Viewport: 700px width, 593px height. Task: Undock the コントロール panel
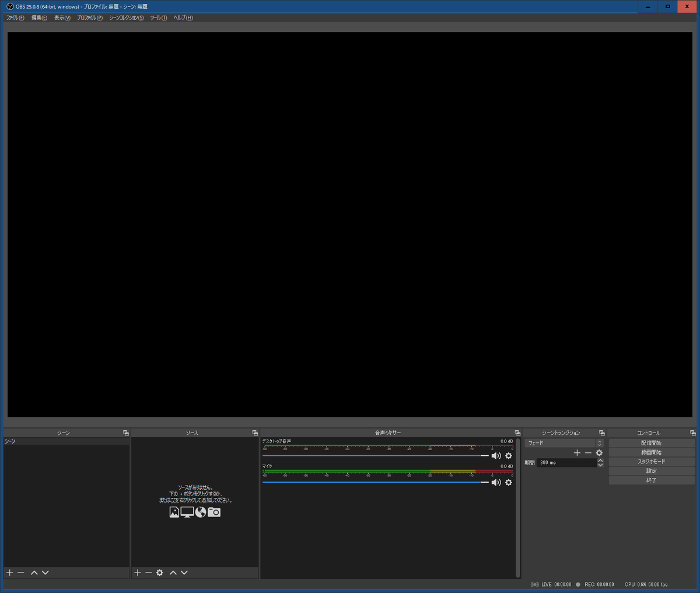coord(692,433)
